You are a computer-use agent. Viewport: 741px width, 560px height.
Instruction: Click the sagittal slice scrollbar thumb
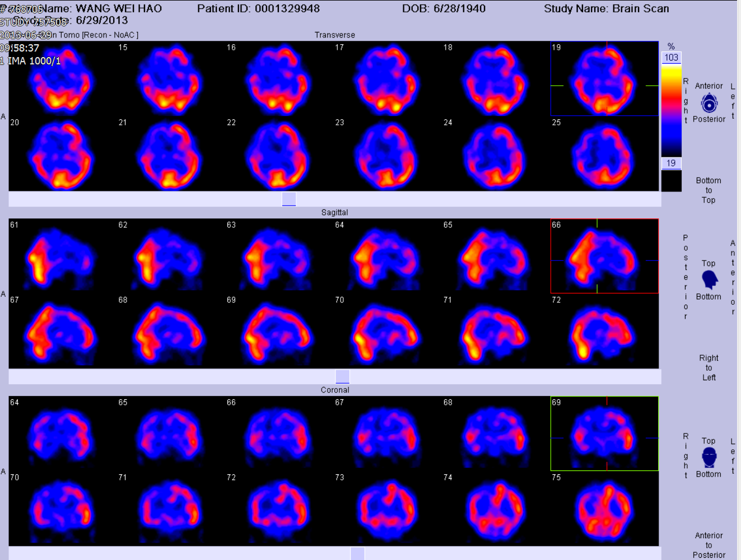tap(342, 376)
